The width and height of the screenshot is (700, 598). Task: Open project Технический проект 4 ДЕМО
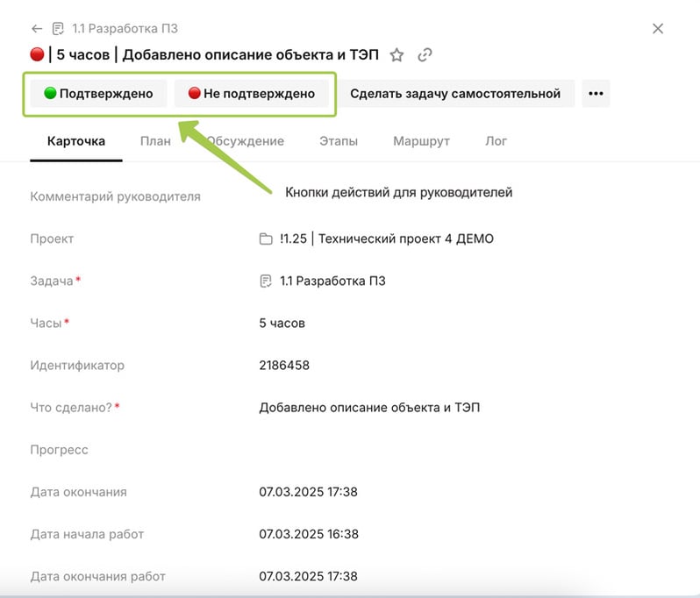pyautogui.click(x=387, y=238)
